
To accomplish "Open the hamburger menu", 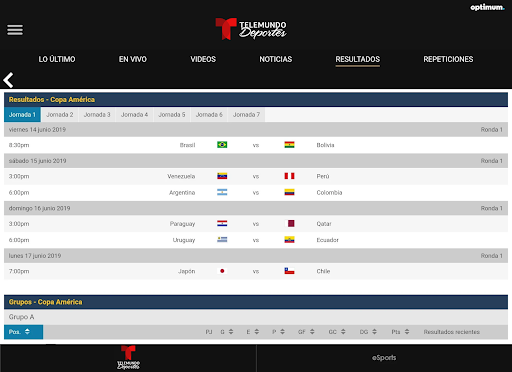I will coord(15,30).
